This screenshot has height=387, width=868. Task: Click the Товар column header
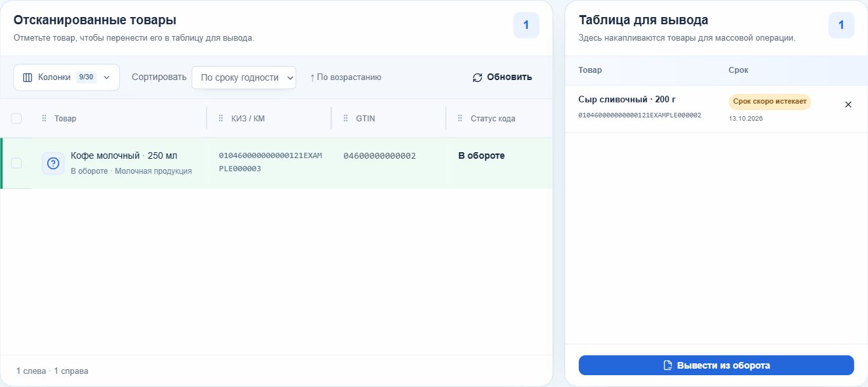click(x=65, y=119)
